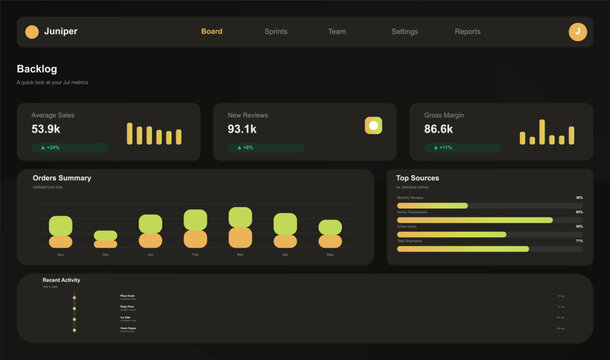The height and width of the screenshot is (360, 610).
Task: Select the orange Nov bar segment
Action: click(61, 242)
